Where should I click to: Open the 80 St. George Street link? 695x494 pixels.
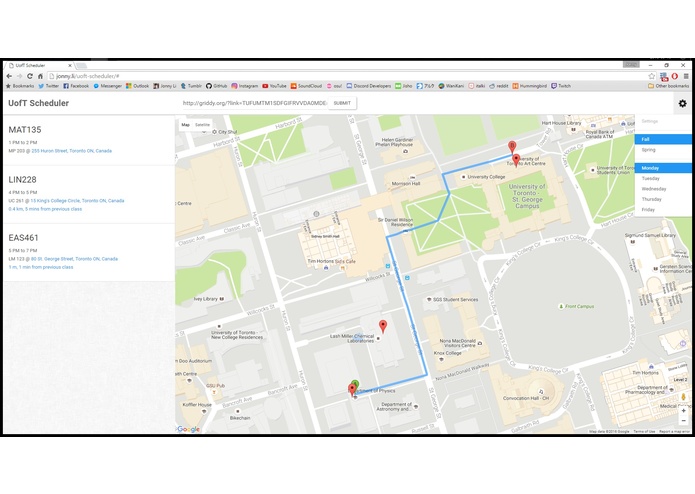74,259
